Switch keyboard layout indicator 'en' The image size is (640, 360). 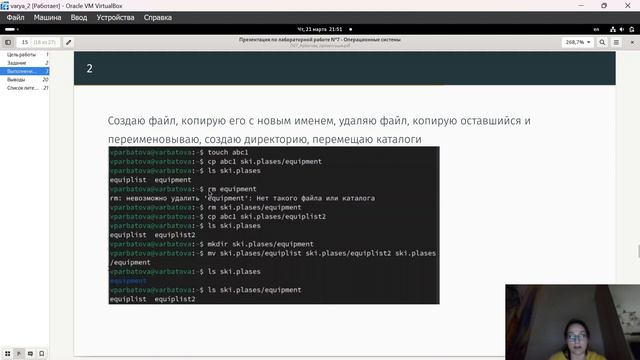[x=596, y=29]
